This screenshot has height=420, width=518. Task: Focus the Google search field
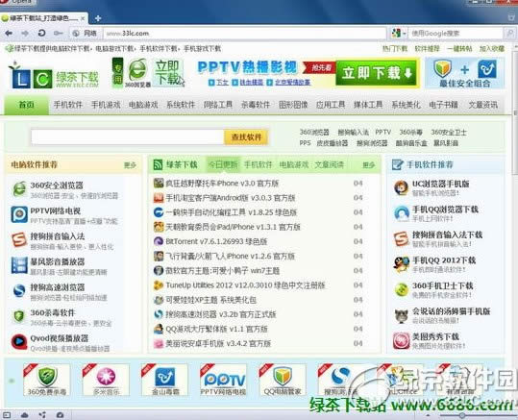point(456,33)
